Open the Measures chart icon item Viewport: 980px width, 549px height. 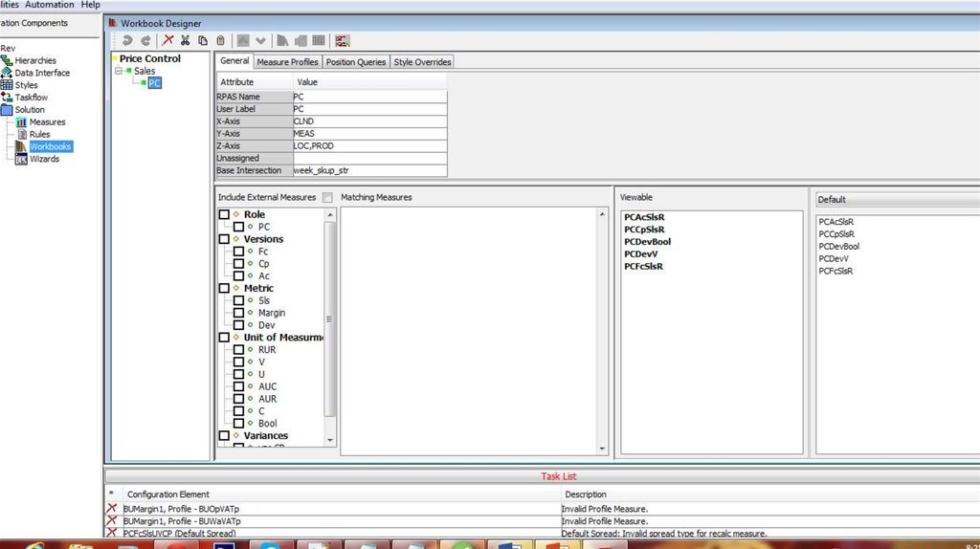pos(47,122)
